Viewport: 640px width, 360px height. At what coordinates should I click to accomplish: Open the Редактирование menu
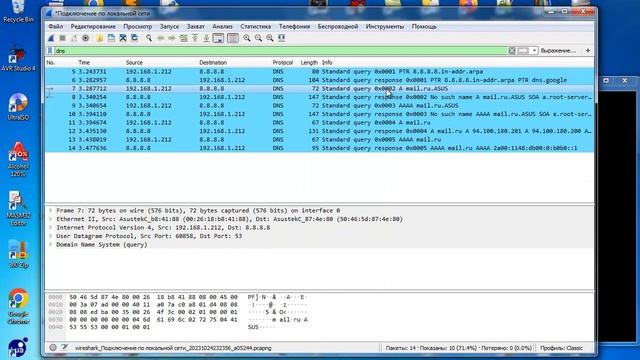click(x=93, y=27)
